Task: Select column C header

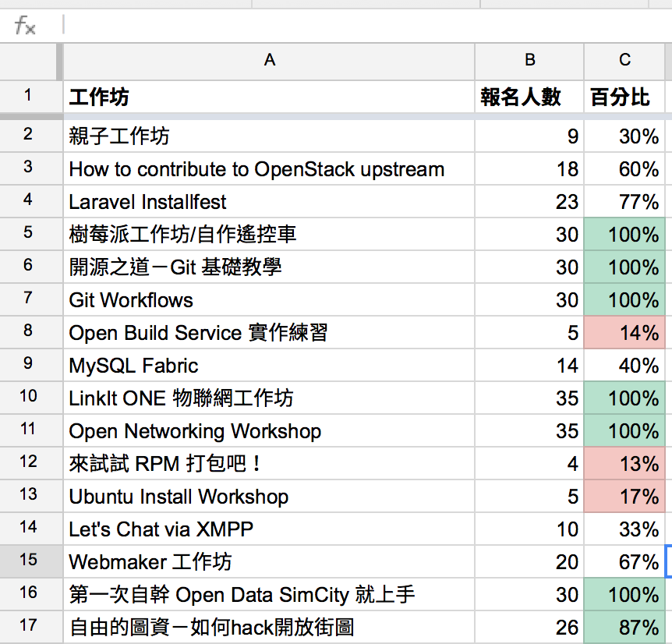Action: (624, 62)
